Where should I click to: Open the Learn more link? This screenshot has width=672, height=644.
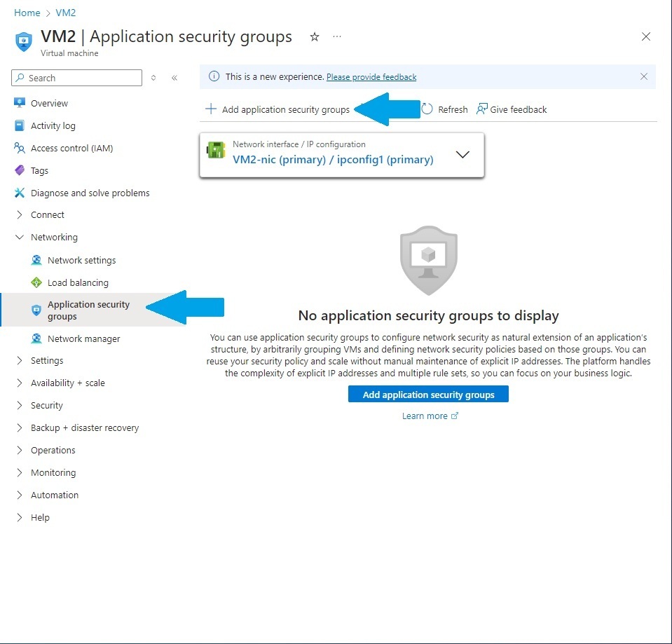[425, 416]
